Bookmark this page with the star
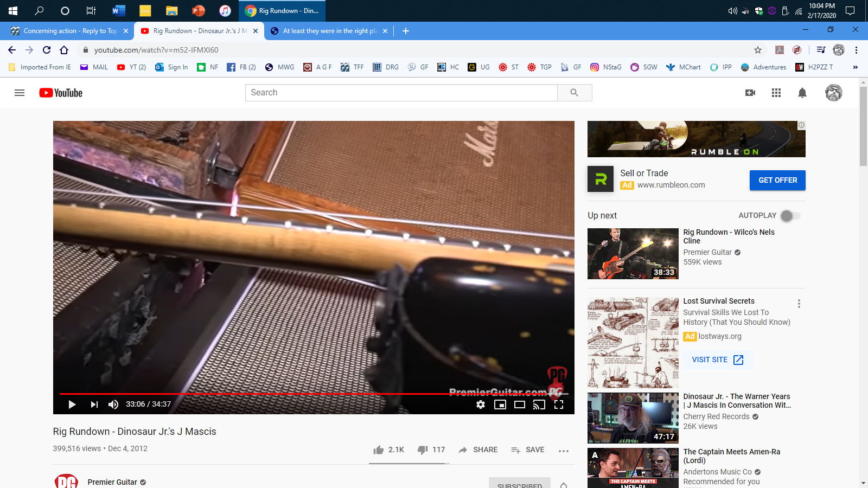Screen dimensions: 868x488 (x=758, y=50)
